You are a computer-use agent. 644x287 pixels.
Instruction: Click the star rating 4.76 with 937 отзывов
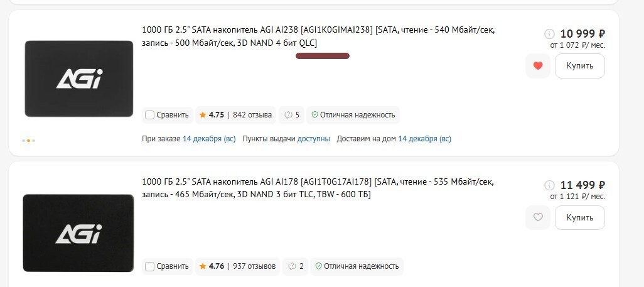237,266
